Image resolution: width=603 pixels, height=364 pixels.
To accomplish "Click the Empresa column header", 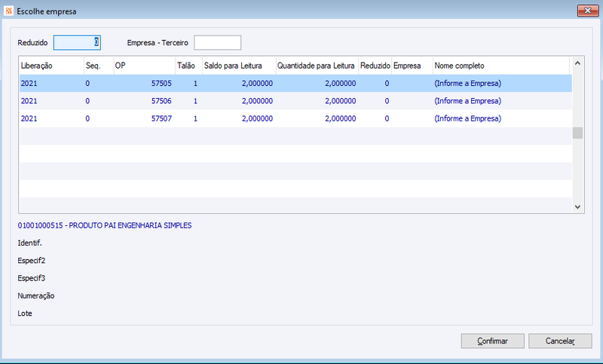I will click(412, 66).
